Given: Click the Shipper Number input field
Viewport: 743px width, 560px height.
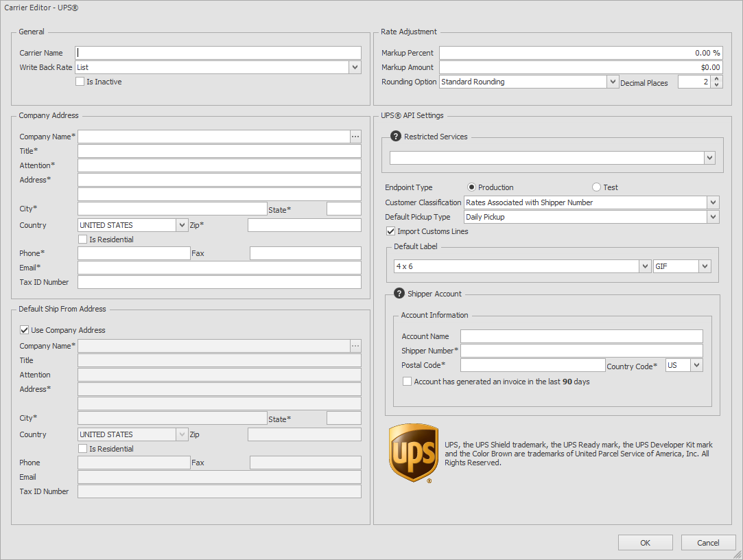Looking at the screenshot, I should (x=581, y=351).
